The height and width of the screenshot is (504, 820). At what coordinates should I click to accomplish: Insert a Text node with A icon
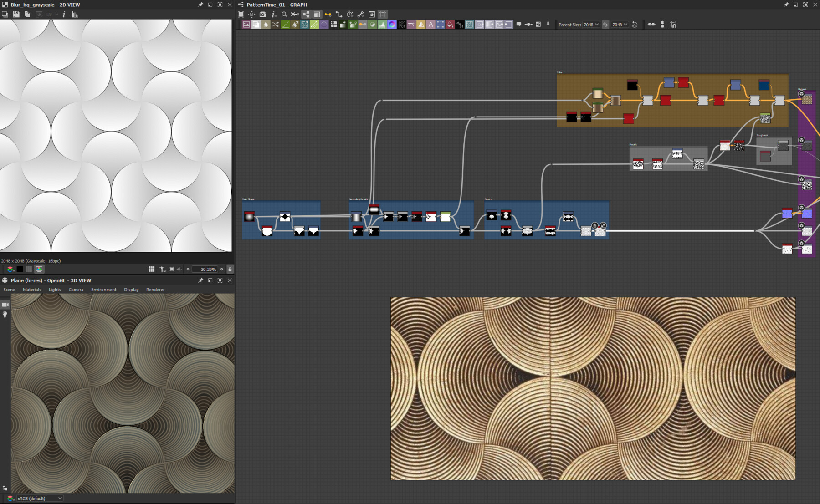pos(430,25)
